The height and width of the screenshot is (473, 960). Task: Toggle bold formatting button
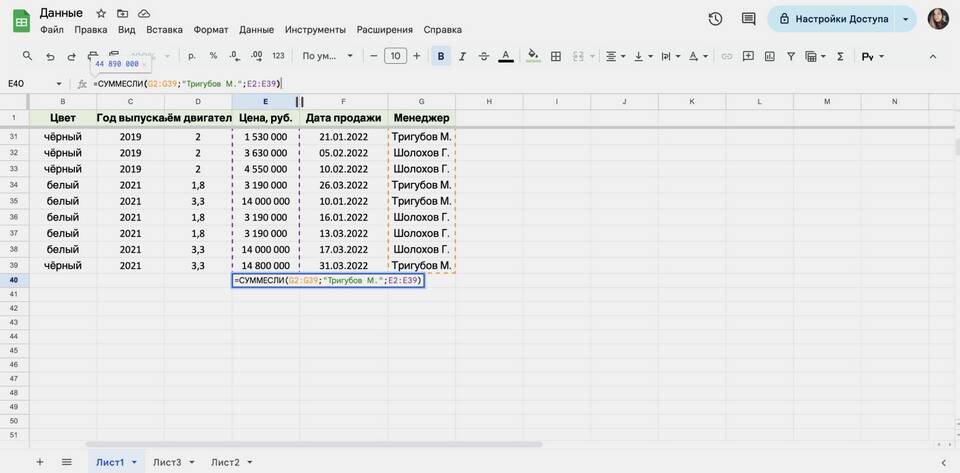click(441, 56)
